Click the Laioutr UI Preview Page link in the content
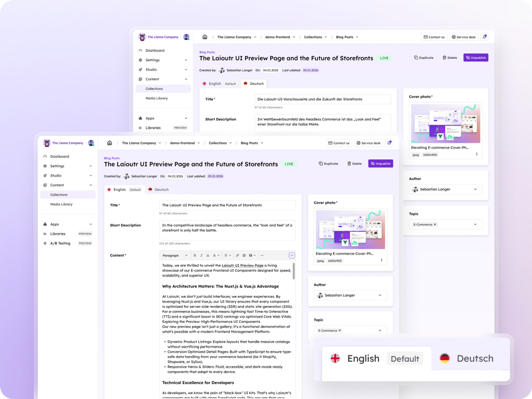The width and height of the screenshot is (532, 399). pyautogui.click(x=242, y=265)
